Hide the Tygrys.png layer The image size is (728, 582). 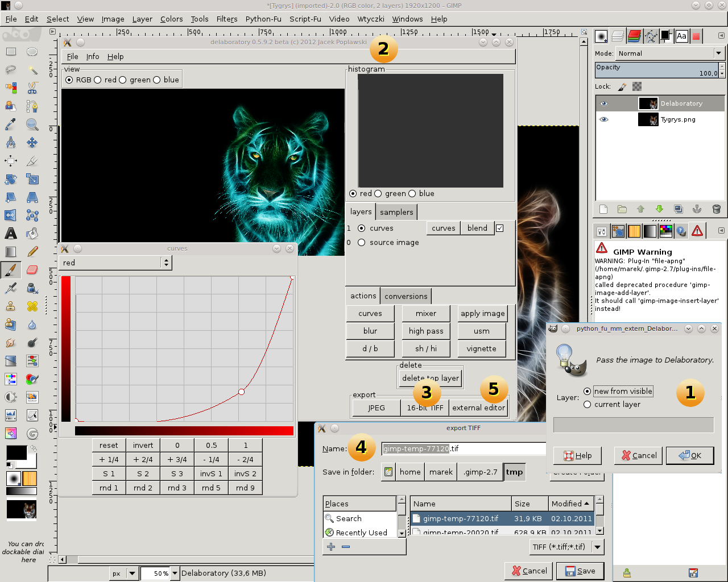(603, 119)
